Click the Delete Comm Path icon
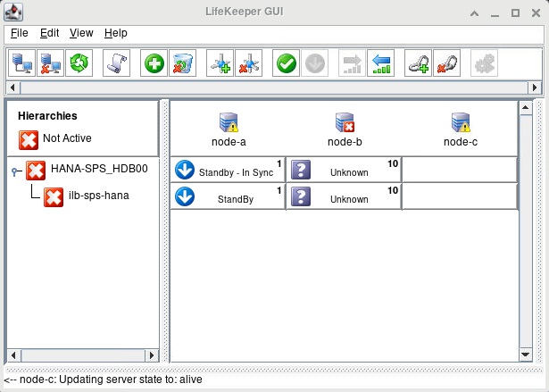The height and width of the screenshot is (392, 549). click(248, 63)
